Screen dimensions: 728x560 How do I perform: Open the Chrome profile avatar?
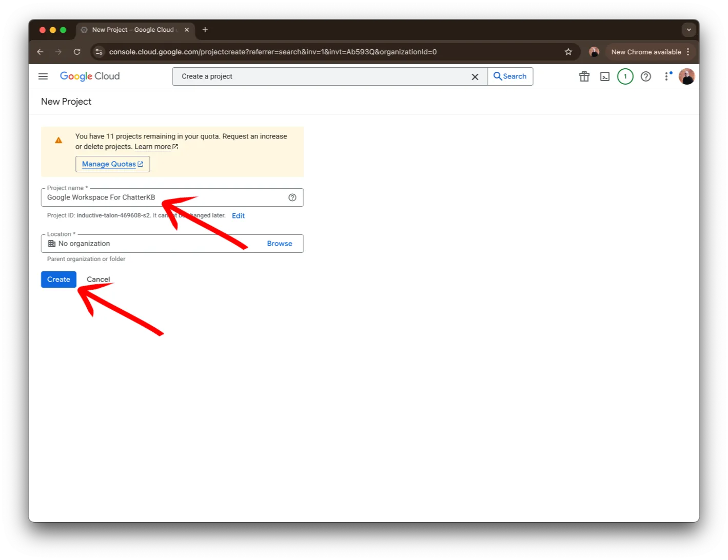594,52
